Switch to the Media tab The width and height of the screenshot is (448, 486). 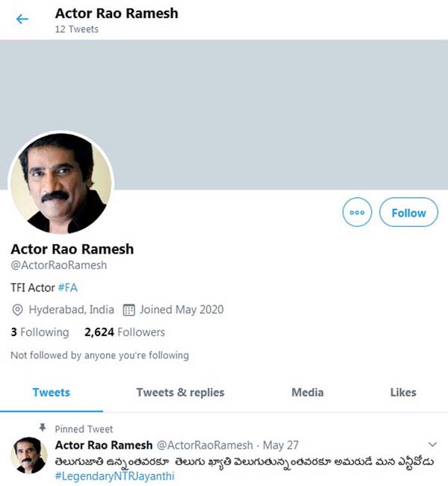[308, 393]
